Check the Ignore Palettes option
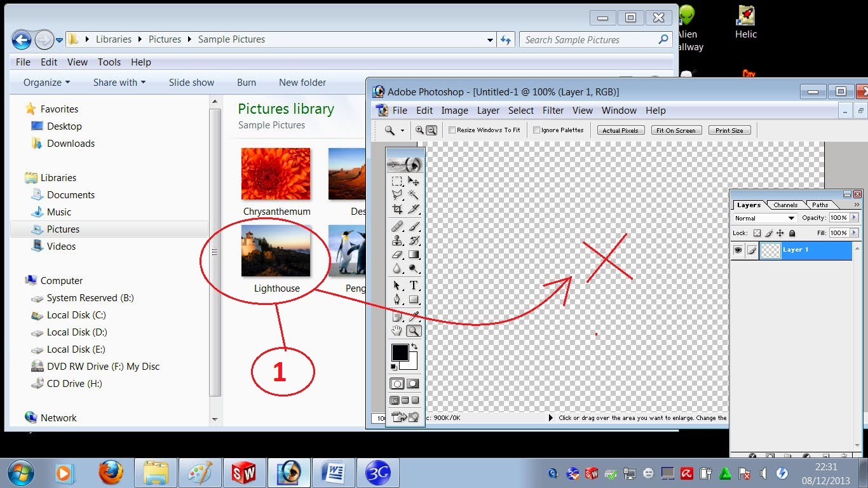Screen dimensions: 868x488 pyautogui.click(x=536, y=130)
